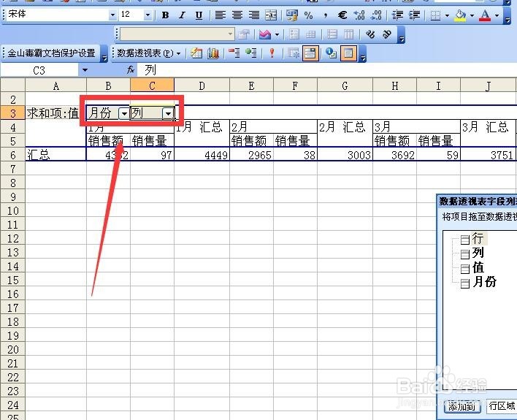Open the font size dropdown

tap(148, 15)
